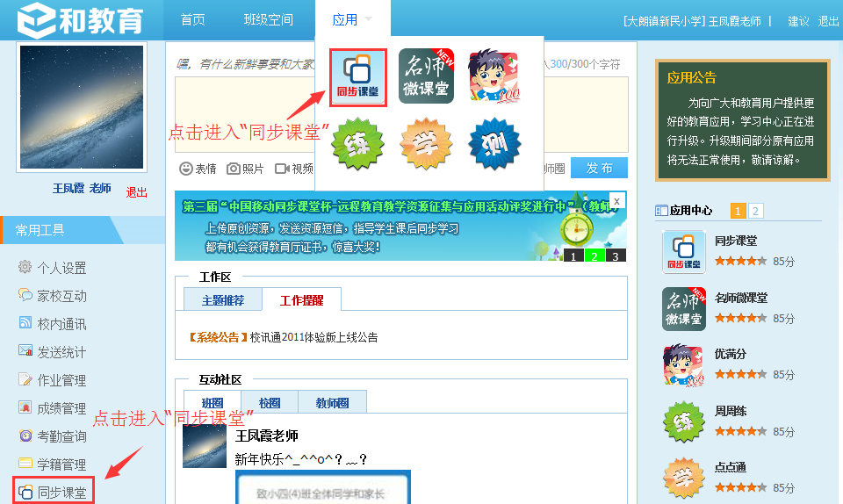
Task: Expand the 应用 menu arrow
Action: click(369, 19)
